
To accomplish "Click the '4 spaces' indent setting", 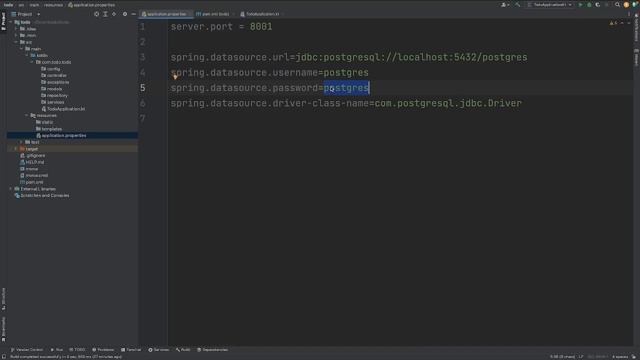I will (x=620, y=357).
